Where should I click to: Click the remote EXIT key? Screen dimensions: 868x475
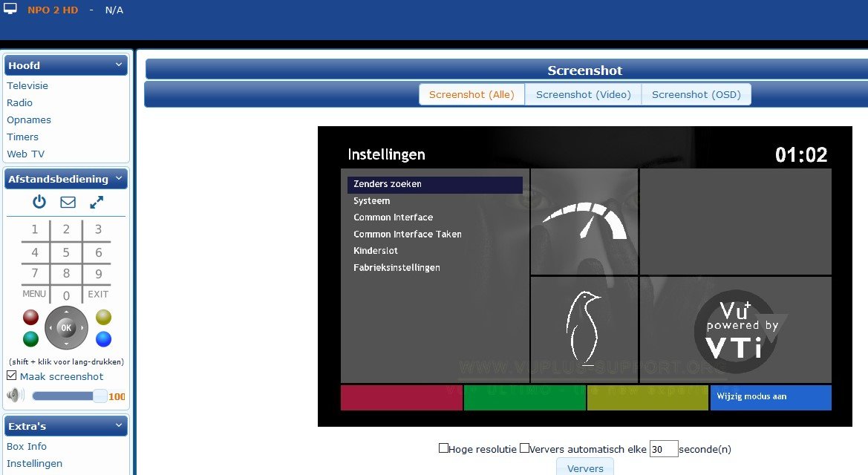coord(98,295)
